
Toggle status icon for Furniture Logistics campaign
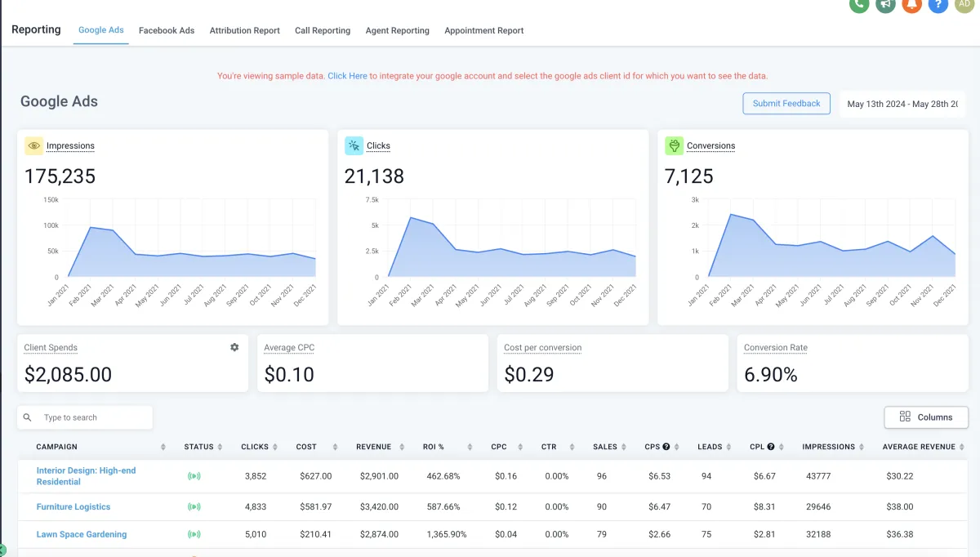[x=194, y=507]
